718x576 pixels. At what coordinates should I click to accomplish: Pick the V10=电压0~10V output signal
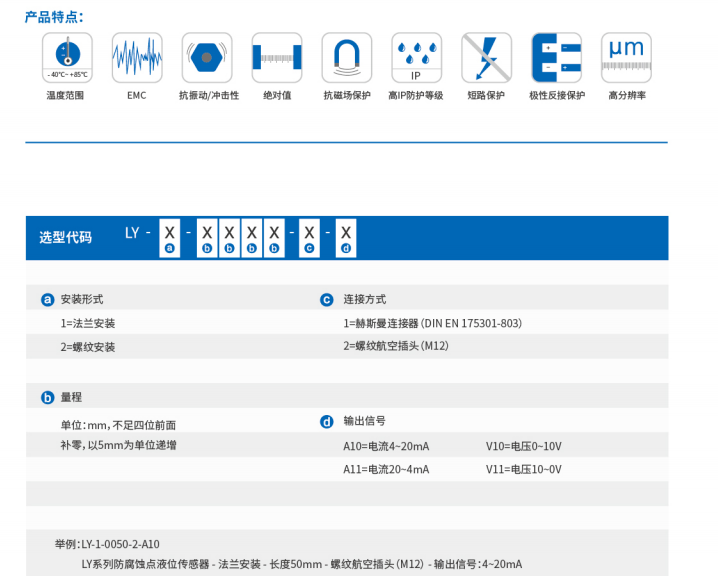(x=524, y=445)
